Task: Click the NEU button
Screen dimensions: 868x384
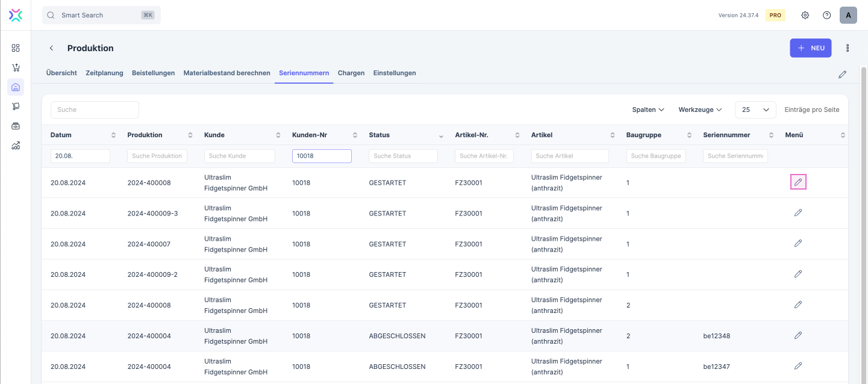Action: pos(811,48)
